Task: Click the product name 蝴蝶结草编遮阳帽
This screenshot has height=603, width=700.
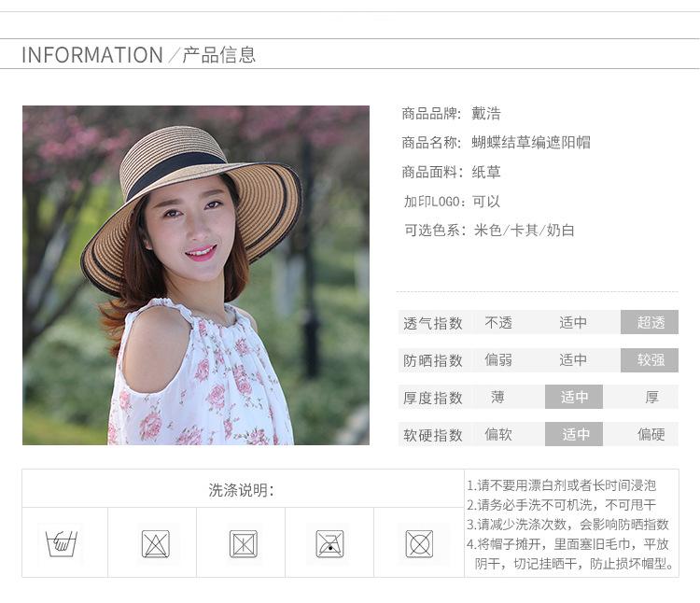Action: click(531, 143)
